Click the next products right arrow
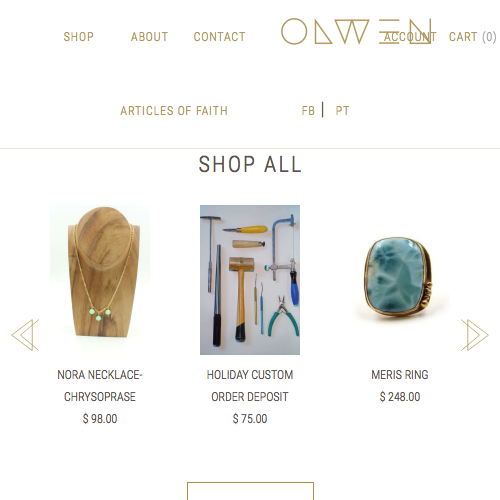 click(475, 335)
